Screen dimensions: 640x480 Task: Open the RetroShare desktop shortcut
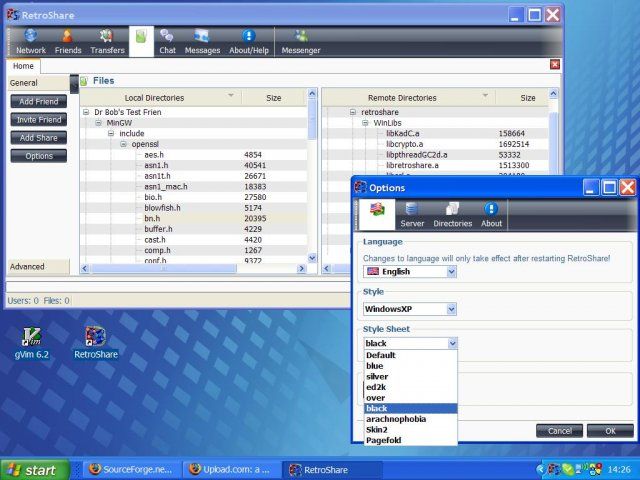[x=96, y=343]
